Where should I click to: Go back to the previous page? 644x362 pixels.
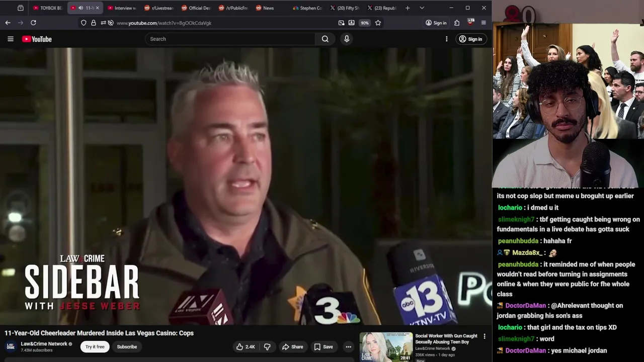coord(8,23)
